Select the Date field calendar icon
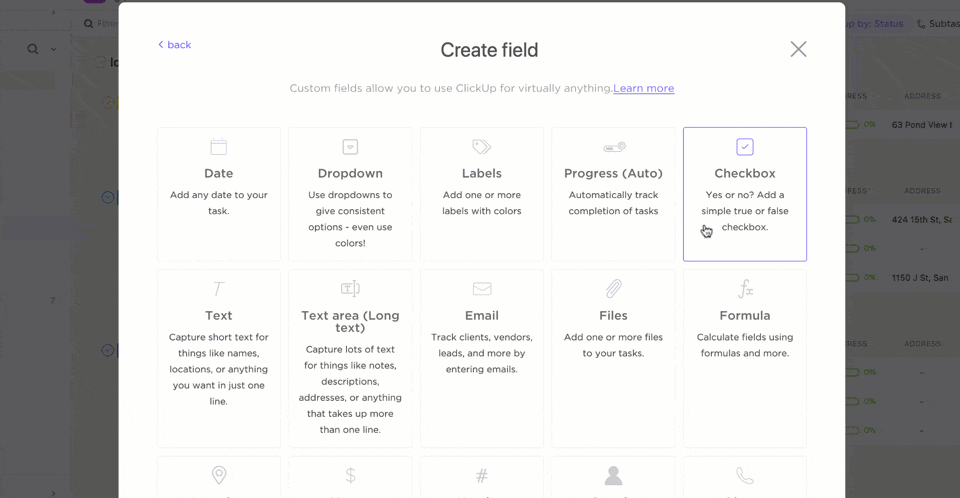Screen dimensions: 960x498 218,147
